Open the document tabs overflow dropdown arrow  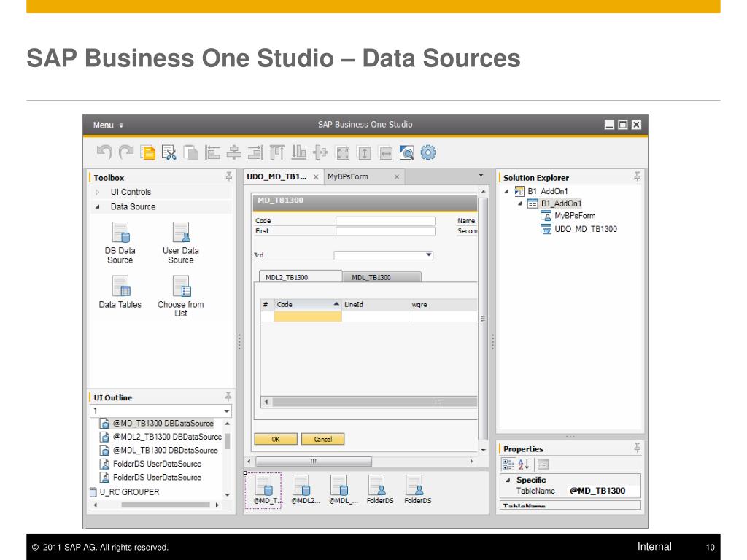point(481,176)
